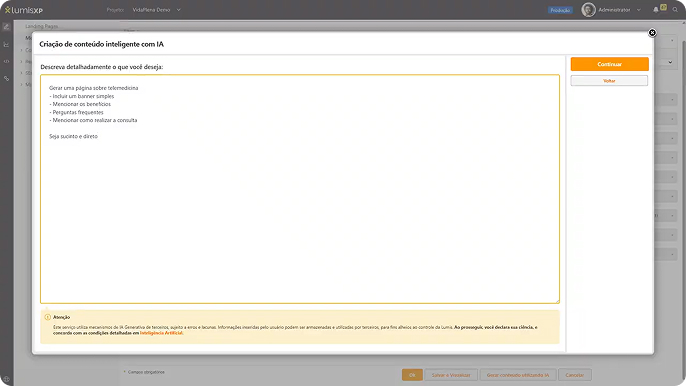Open the Inteligência Artificial terms link

[x=161, y=333]
